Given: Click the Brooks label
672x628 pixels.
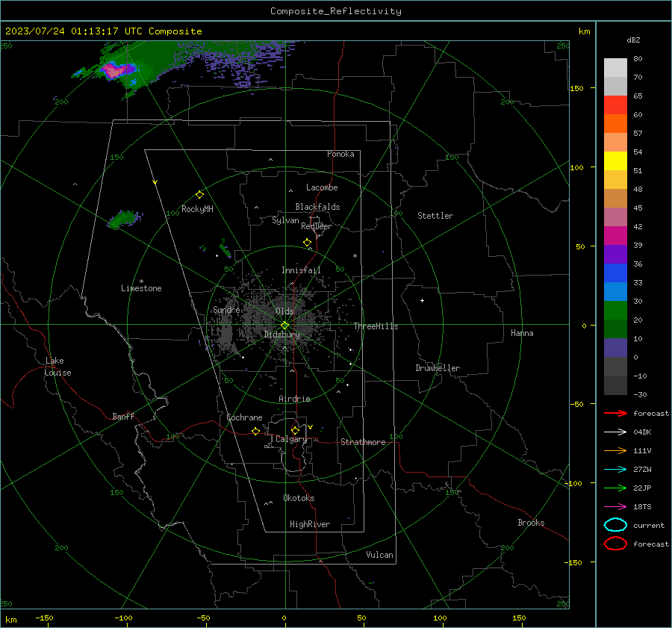Looking at the screenshot, I should (531, 523).
